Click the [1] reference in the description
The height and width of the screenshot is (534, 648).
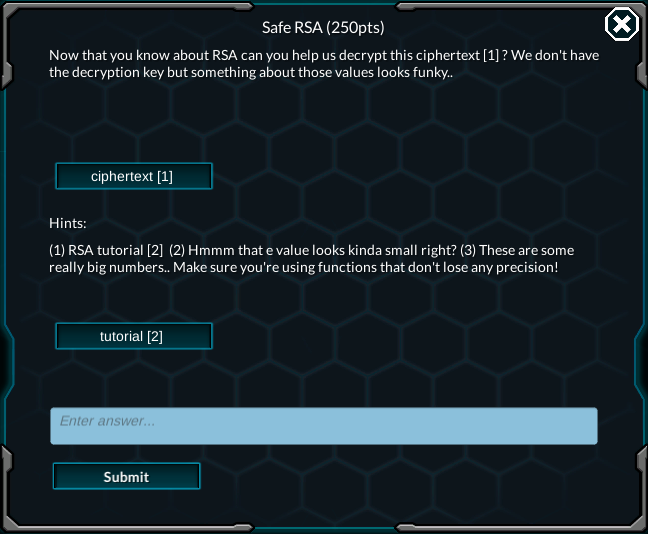491,55
